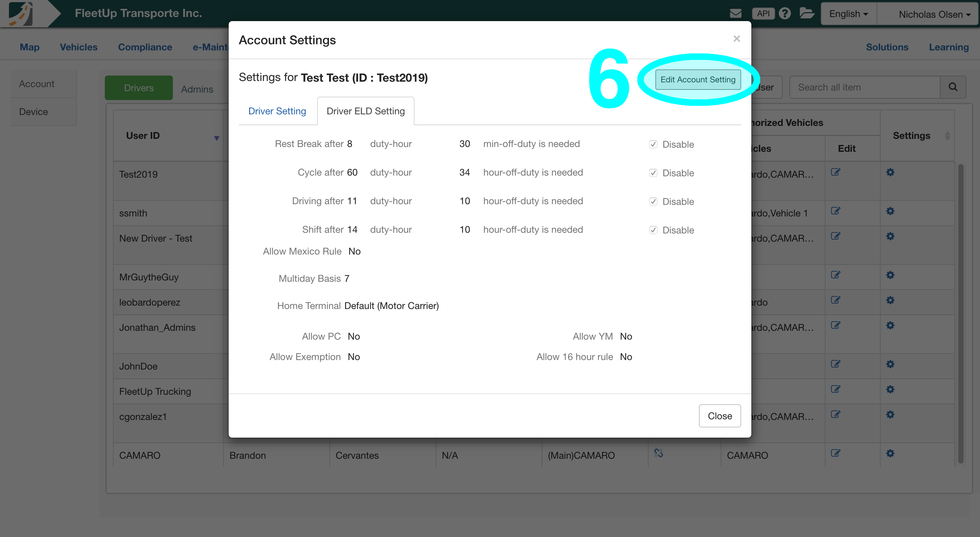The width and height of the screenshot is (980, 537).
Task: Open edit icon for ssmith row
Action: coord(835,211)
